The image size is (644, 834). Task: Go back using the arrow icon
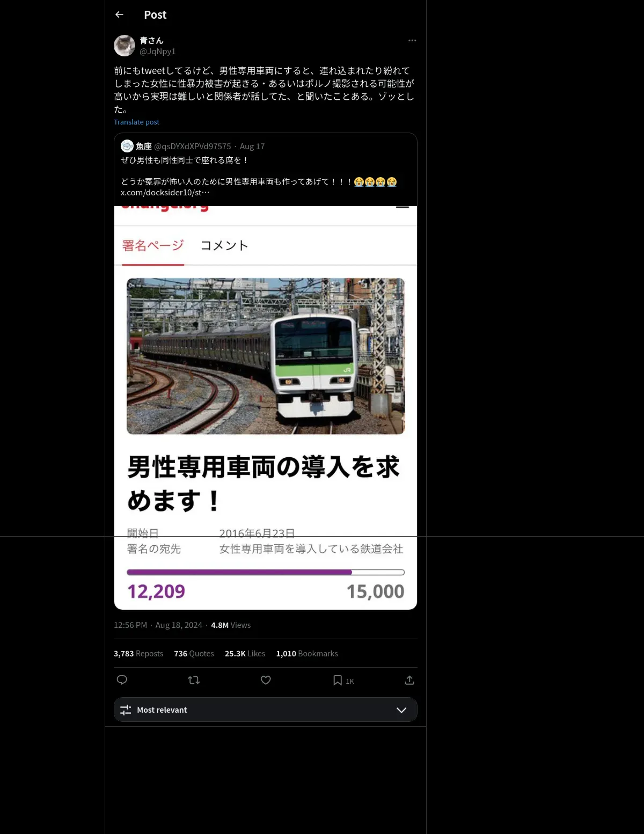[119, 14]
